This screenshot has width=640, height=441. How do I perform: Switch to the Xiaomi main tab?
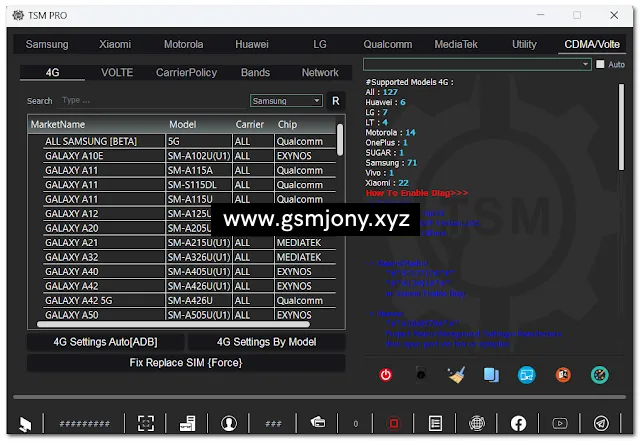[x=115, y=44]
